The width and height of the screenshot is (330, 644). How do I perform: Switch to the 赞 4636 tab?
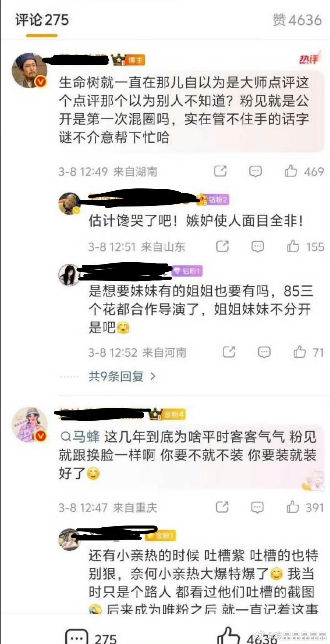(297, 20)
